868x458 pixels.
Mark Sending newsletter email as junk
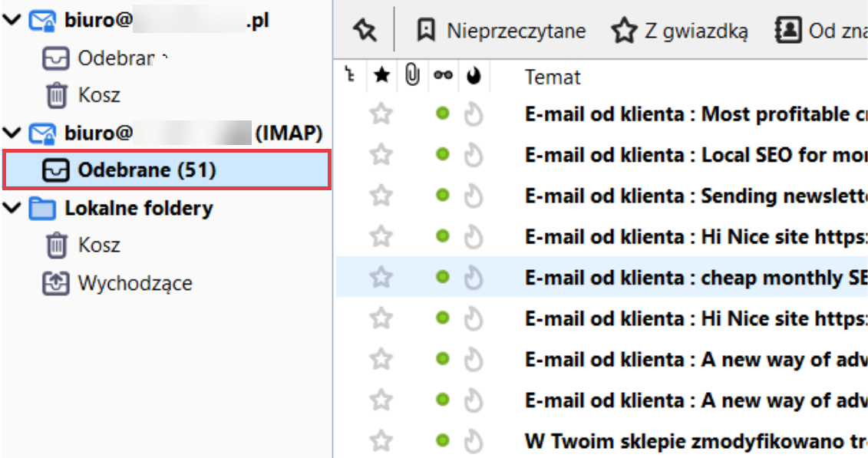tap(474, 196)
